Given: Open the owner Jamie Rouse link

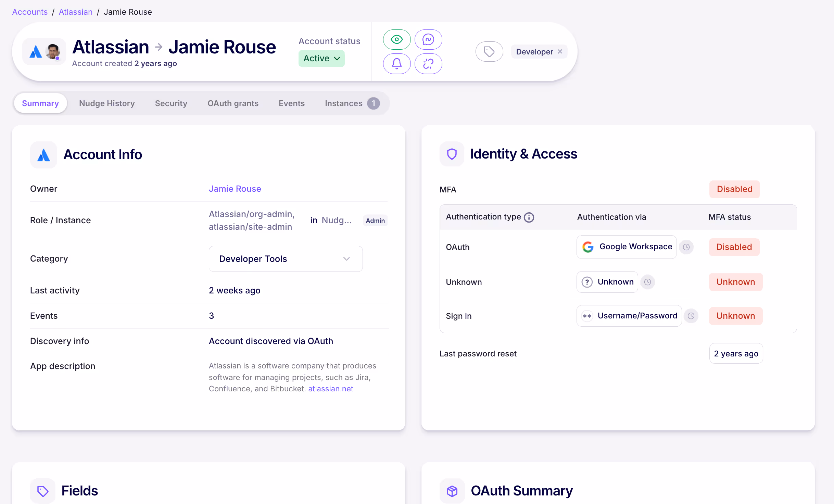Looking at the screenshot, I should (235, 189).
